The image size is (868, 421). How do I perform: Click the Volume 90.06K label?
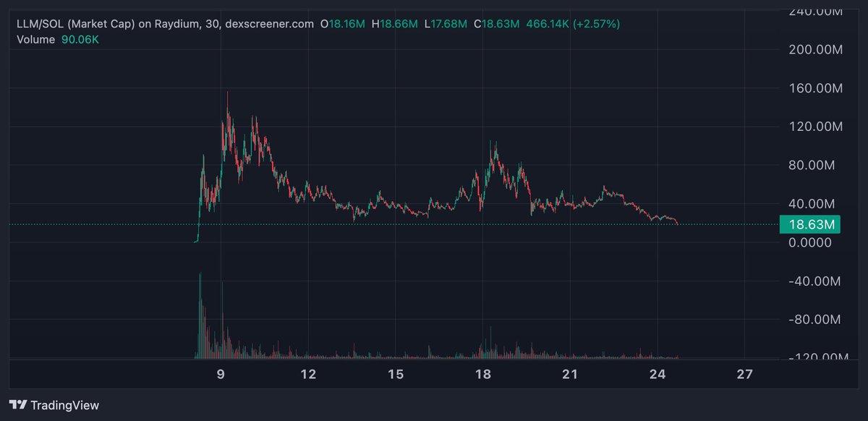point(58,39)
